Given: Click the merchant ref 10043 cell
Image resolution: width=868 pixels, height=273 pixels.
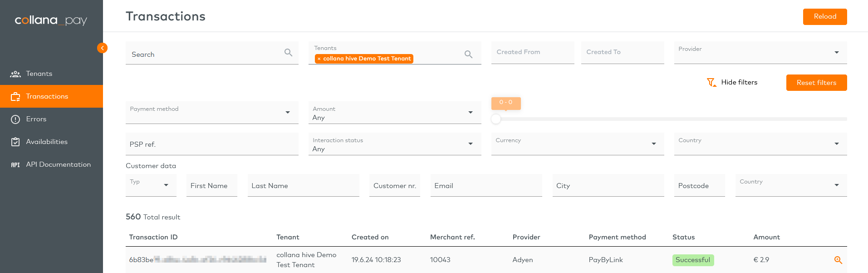Looking at the screenshot, I should pyautogui.click(x=440, y=260).
